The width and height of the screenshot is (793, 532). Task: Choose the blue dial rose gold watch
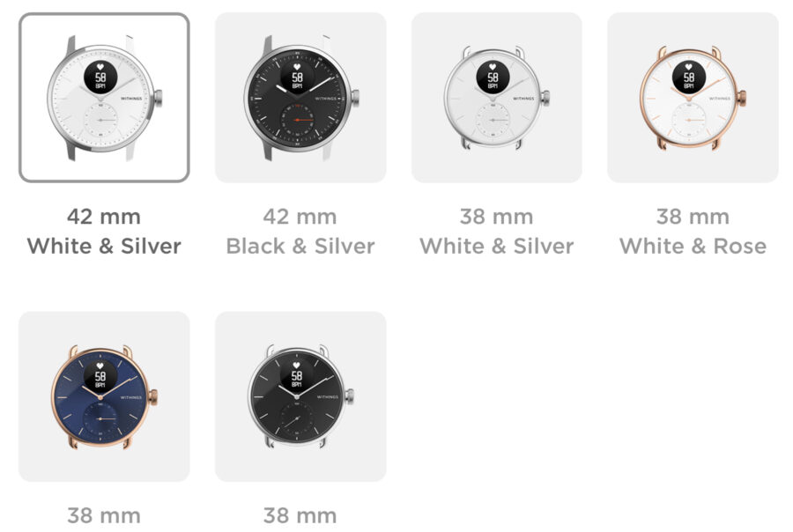tap(104, 396)
